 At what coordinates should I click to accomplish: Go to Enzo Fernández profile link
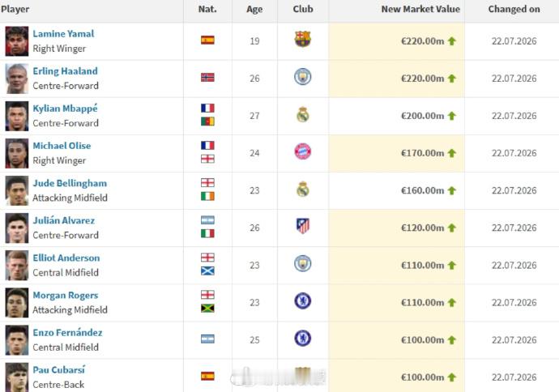tap(67, 333)
